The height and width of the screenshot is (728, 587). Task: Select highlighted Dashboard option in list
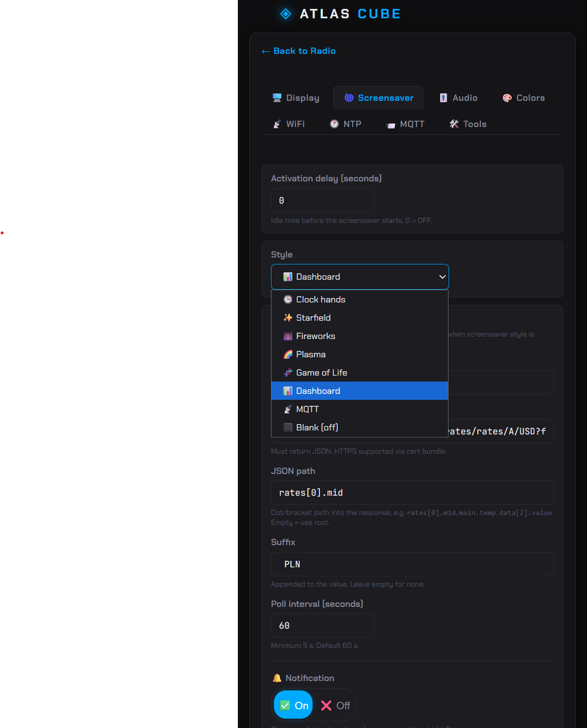[360, 391]
